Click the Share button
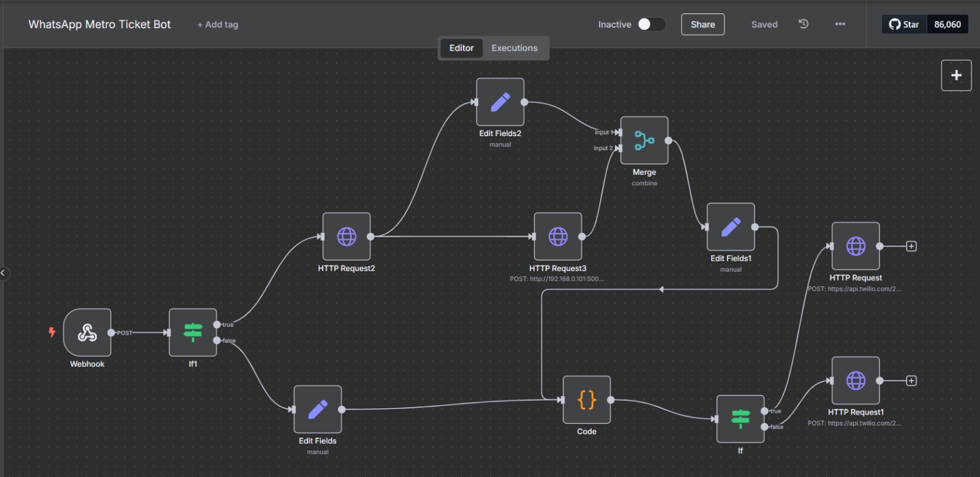Image resolution: width=980 pixels, height=477 pixels. (703, 25)
